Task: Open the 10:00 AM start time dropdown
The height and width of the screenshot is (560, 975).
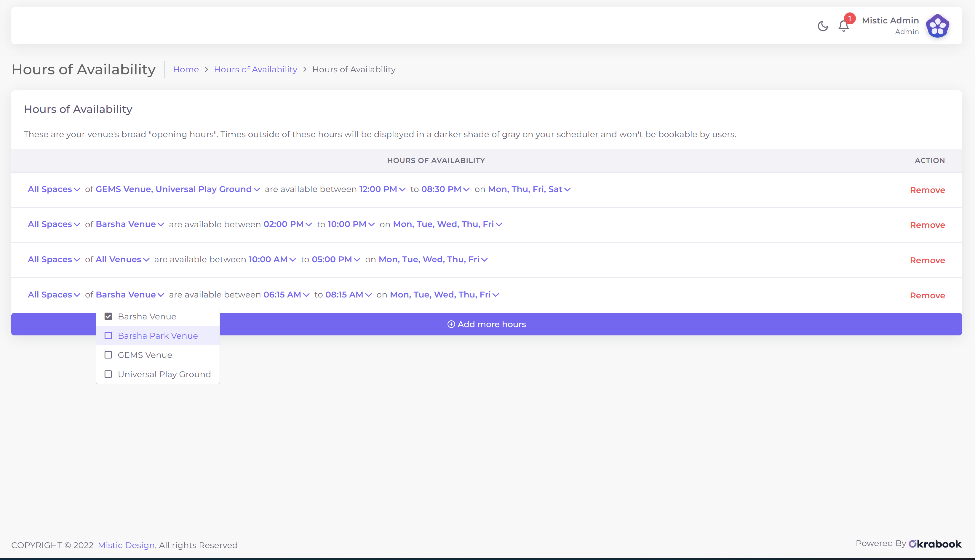Action: 272,260
